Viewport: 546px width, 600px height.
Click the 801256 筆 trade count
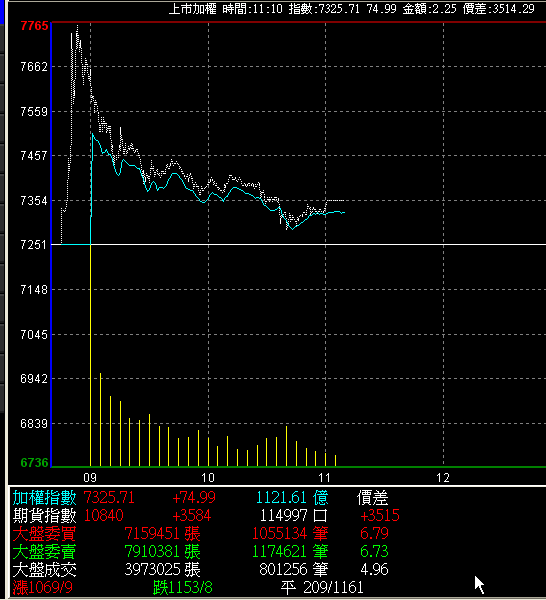pyautogui.click(x=293, y=570)
